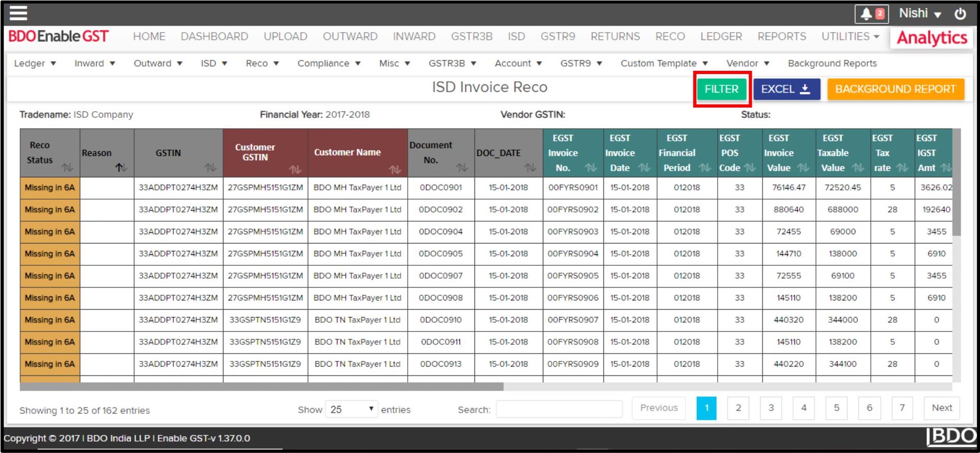Click the horizontal table scrollbar
Screen dimensions: 980x453
261,387
